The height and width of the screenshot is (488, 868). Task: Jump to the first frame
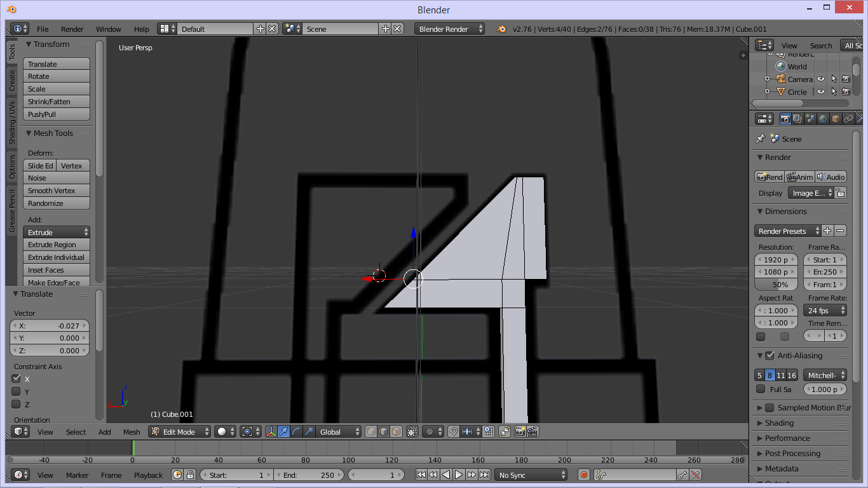click(421, 475)
